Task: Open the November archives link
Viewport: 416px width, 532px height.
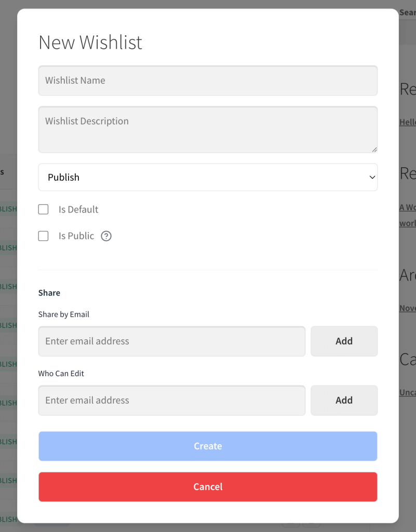Action: click(408, 308)
